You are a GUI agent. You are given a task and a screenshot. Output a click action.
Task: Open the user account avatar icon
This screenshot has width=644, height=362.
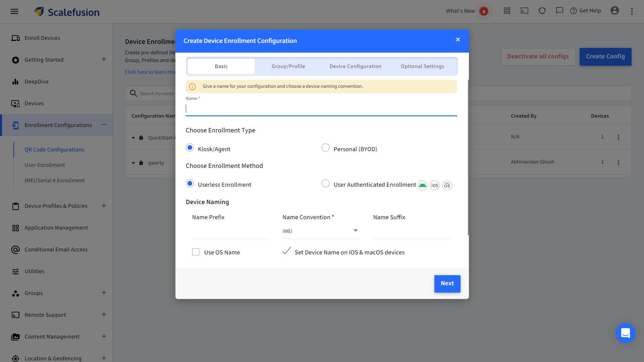615,10
